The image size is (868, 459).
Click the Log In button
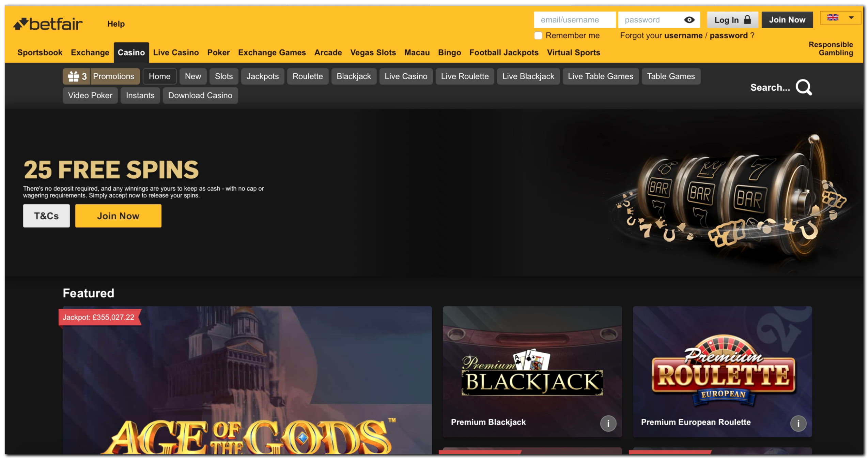tap(732, 20)
